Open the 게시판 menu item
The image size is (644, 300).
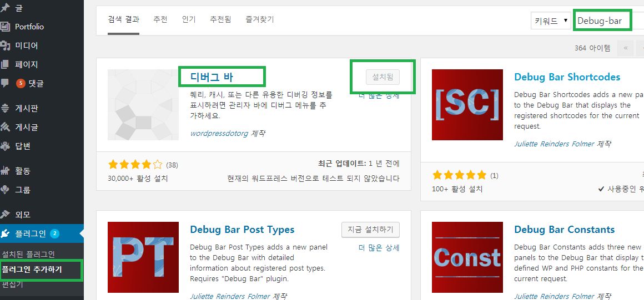(x=26, y=108)
